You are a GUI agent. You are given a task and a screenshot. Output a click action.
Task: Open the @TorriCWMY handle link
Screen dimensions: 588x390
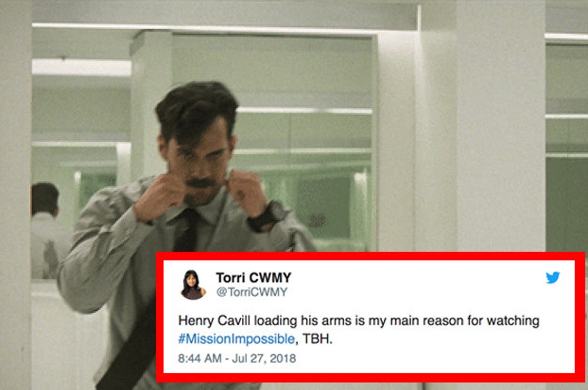pyautogui.click(x=251, y=292)
